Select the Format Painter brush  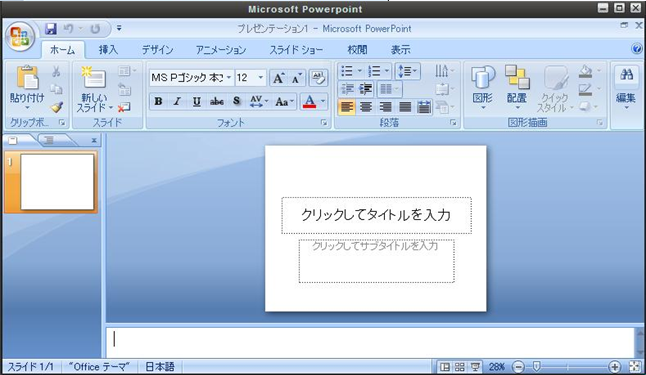pos(56,108)
